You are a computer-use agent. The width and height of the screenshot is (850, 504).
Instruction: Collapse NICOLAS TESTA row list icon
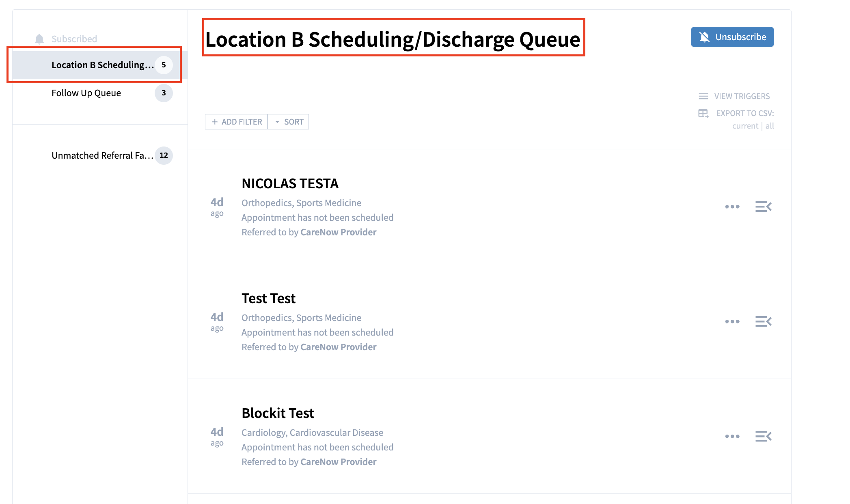(763, 207)
